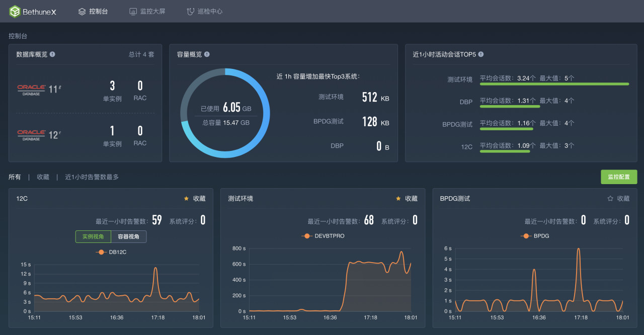Show info icon beside 数据库概览
The image size is (644, 335).
click(52, 54)
